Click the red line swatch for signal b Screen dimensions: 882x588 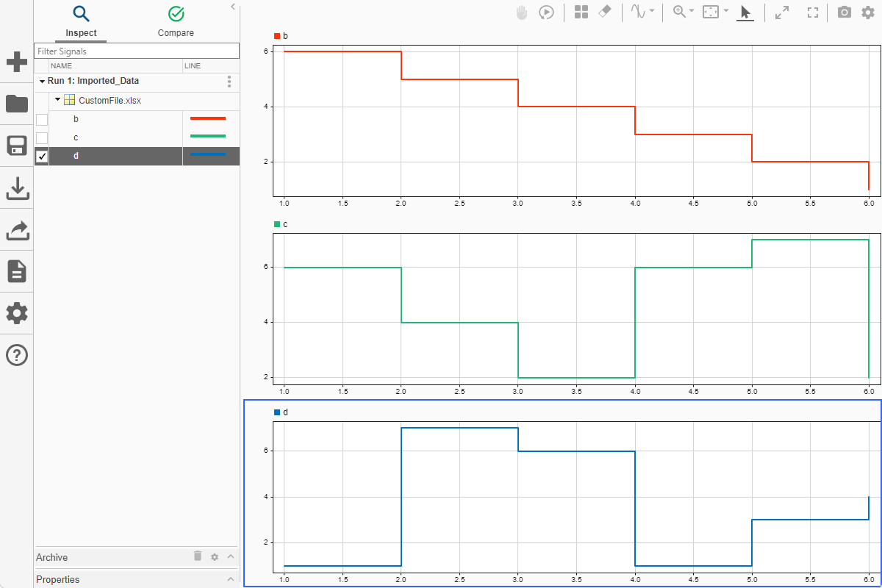coord(208,118)
